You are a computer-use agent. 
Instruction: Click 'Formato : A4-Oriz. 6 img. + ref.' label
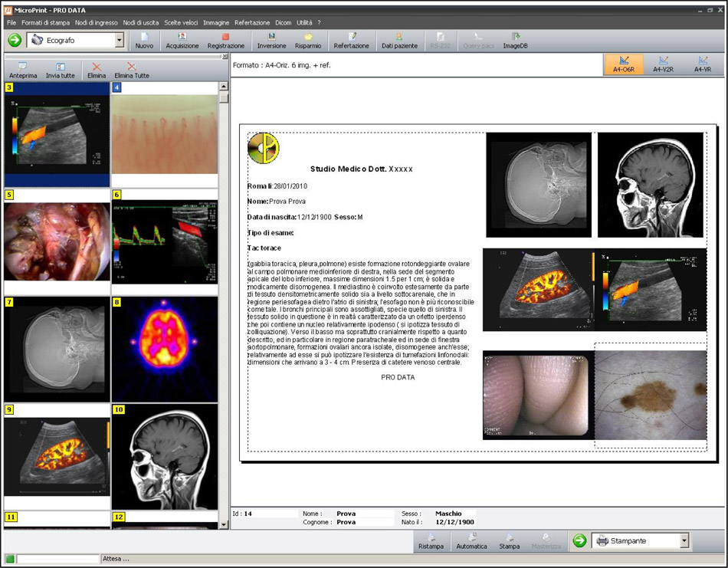pyautogui.click(x=282, y=65)
